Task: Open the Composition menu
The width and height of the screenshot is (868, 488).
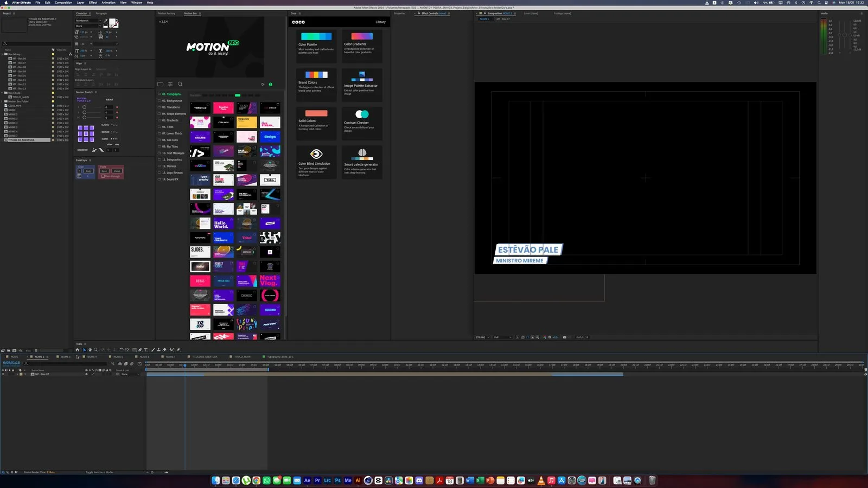Action: [x=63, y=2]
